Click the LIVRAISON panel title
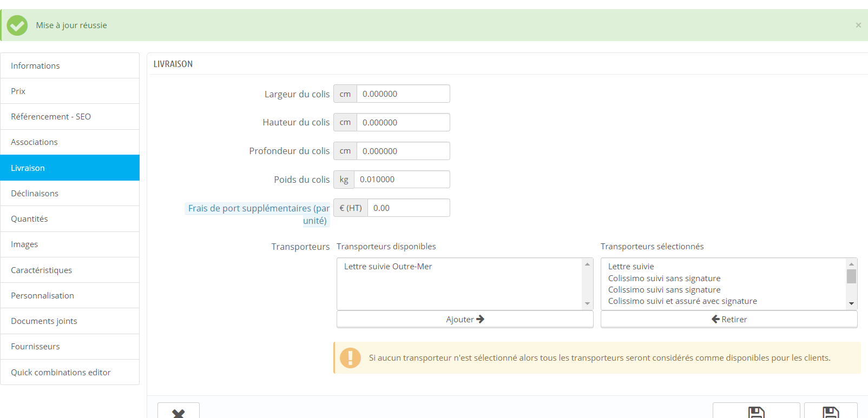The height and width of the screenshot is (418, 868). click(x=173, y=64)
